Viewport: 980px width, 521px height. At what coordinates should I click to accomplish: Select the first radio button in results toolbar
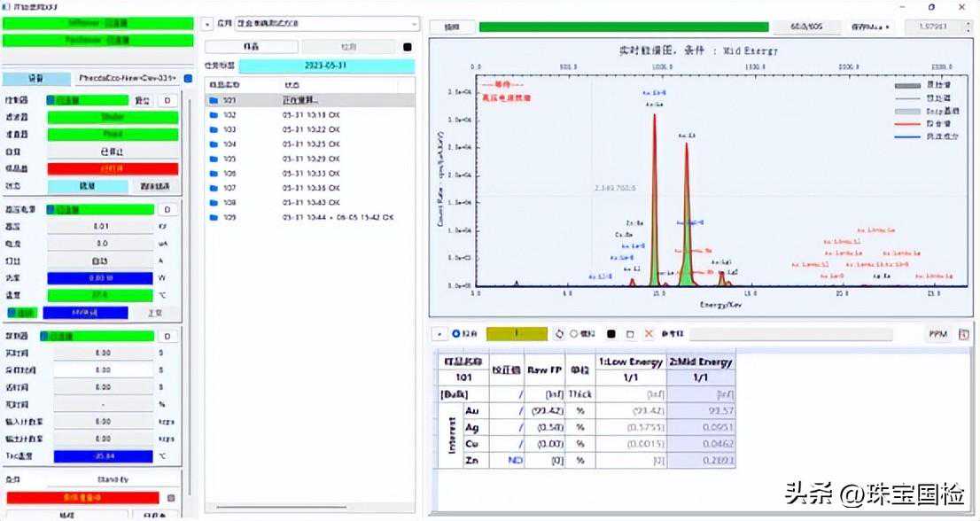click(x=457, y=334)
